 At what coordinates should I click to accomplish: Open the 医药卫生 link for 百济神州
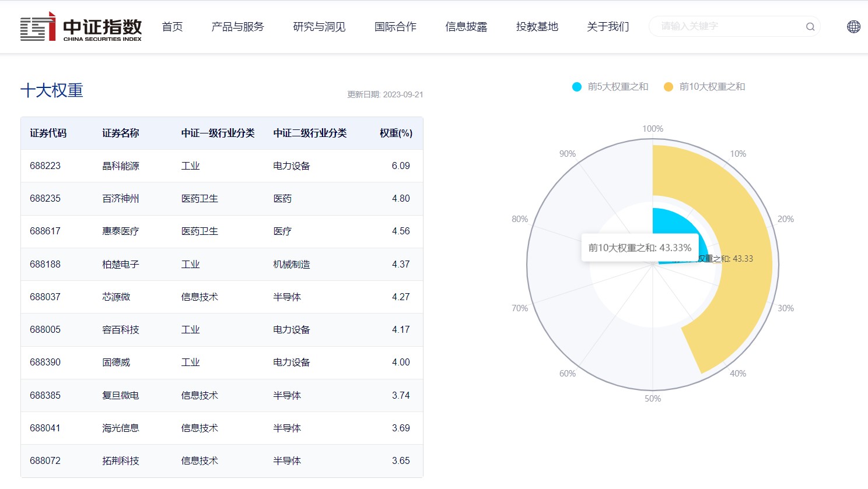(199, 198)
